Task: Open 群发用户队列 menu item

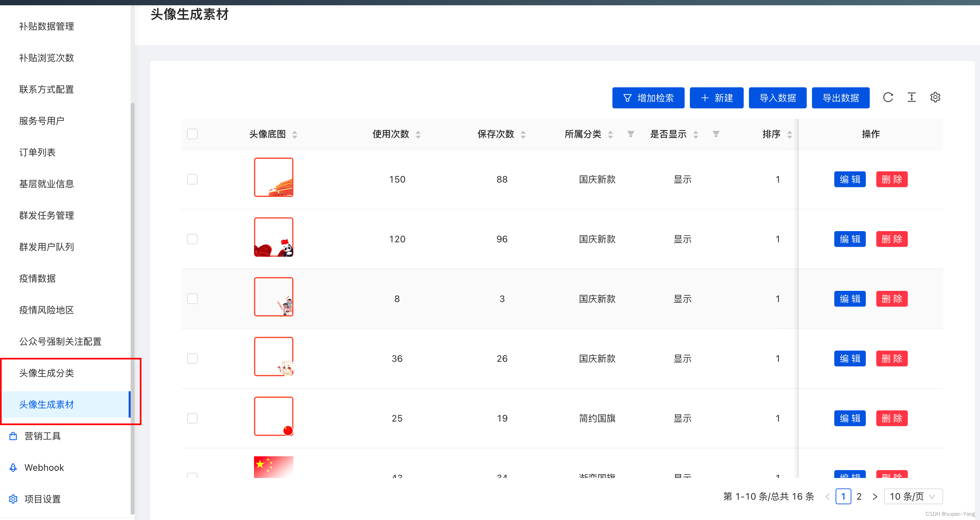Action: click(46, 247)
